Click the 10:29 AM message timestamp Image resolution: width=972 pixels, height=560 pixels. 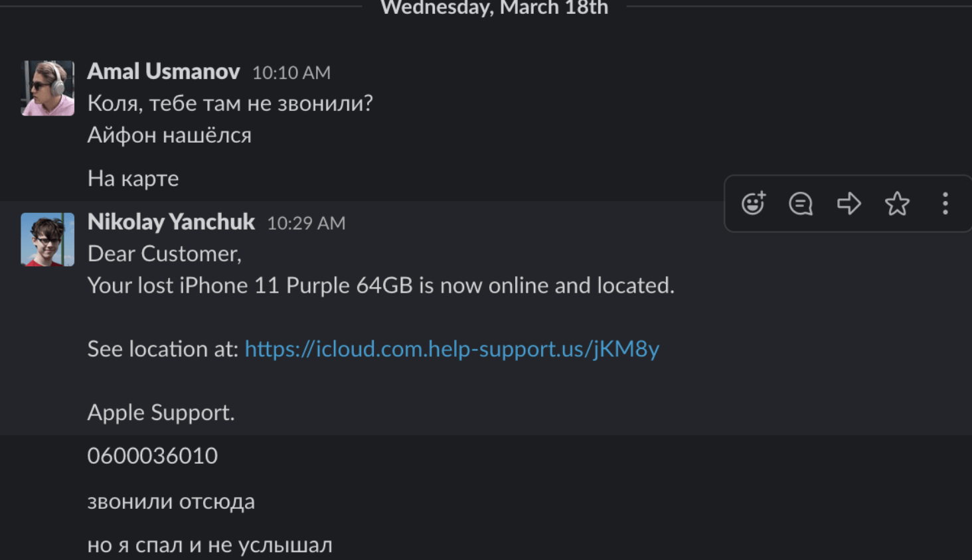[306, 224]
